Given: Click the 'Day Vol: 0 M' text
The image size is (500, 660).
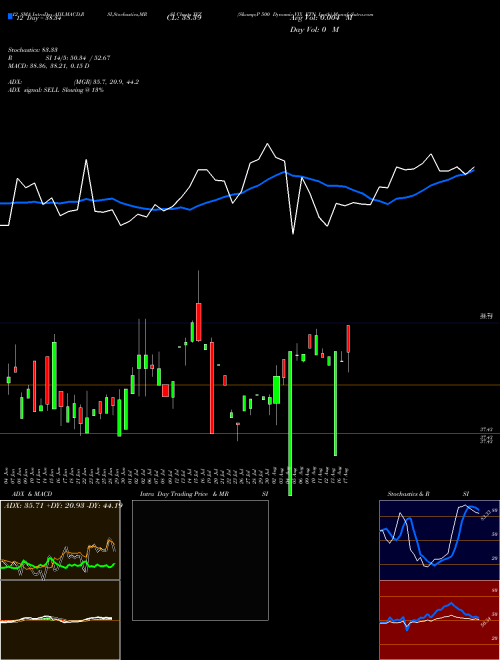Looking at the screenshot, I should pyautogui.click(x=314, y=30).
